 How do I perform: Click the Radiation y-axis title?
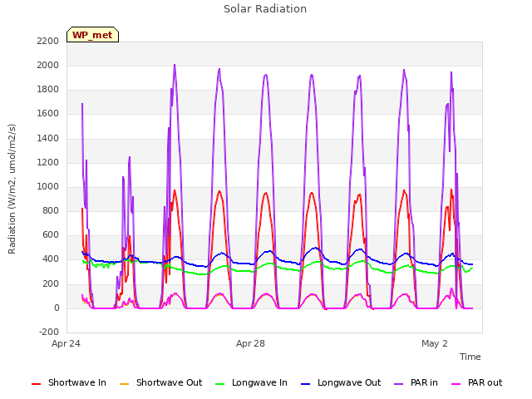(x=12, y=189)
